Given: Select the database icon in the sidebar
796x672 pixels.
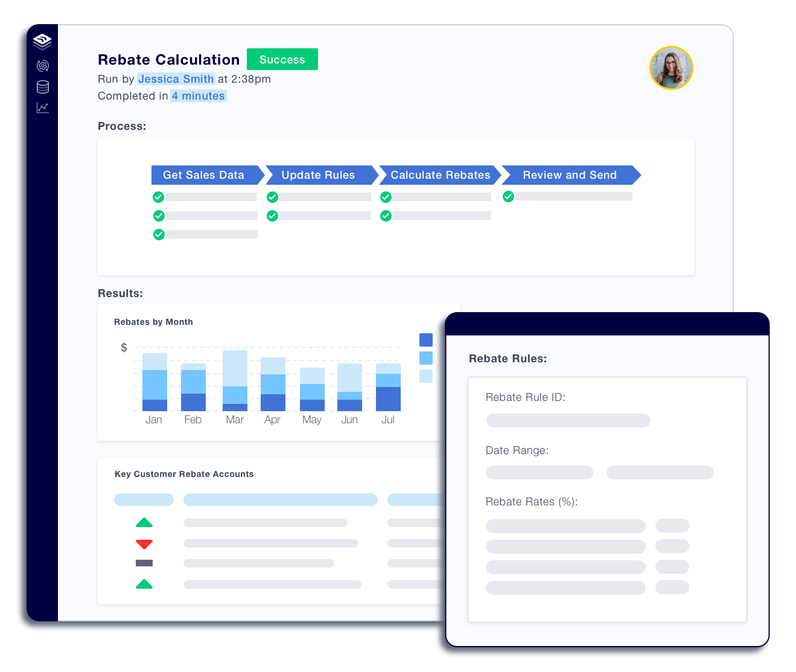Looking at the screenshot, I should click(42, 86).
